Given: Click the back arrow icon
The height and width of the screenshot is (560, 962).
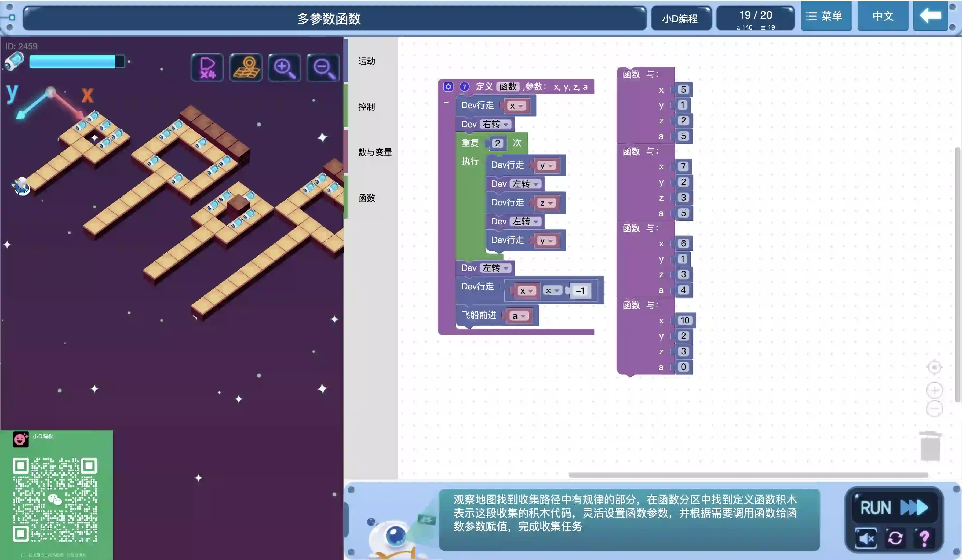Looking at the screenshot, I should [930, 16].
